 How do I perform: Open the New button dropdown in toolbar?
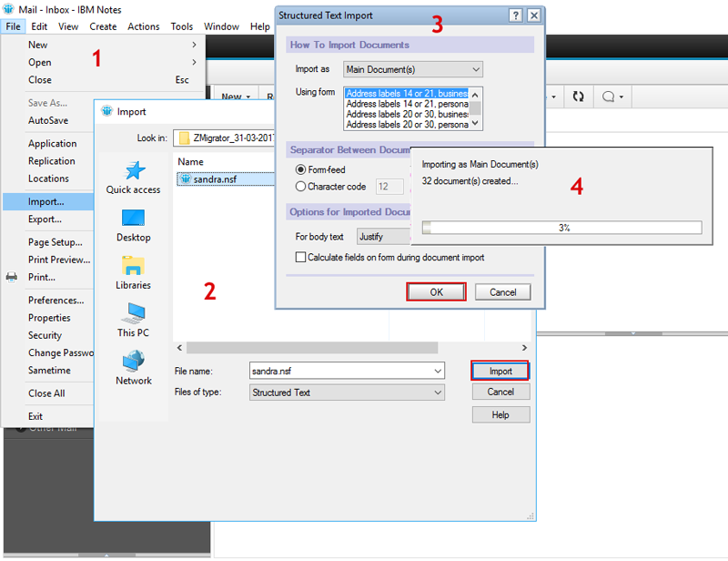coord(248,97)
